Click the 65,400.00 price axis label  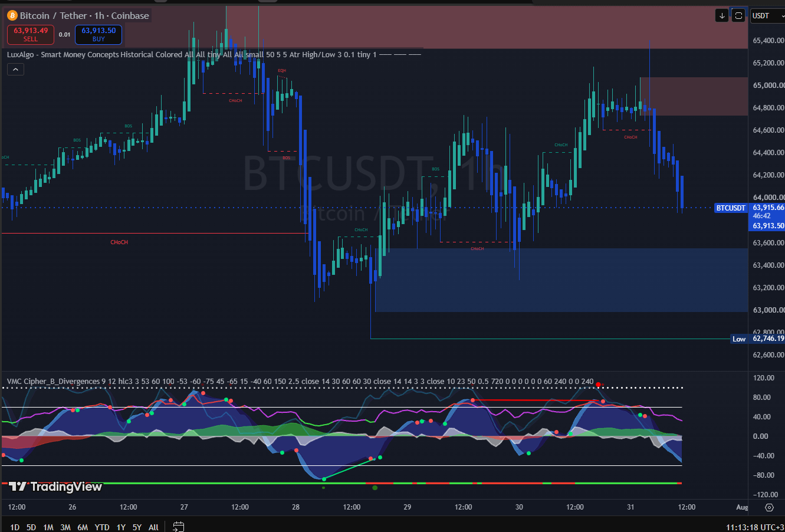[768, 41]
